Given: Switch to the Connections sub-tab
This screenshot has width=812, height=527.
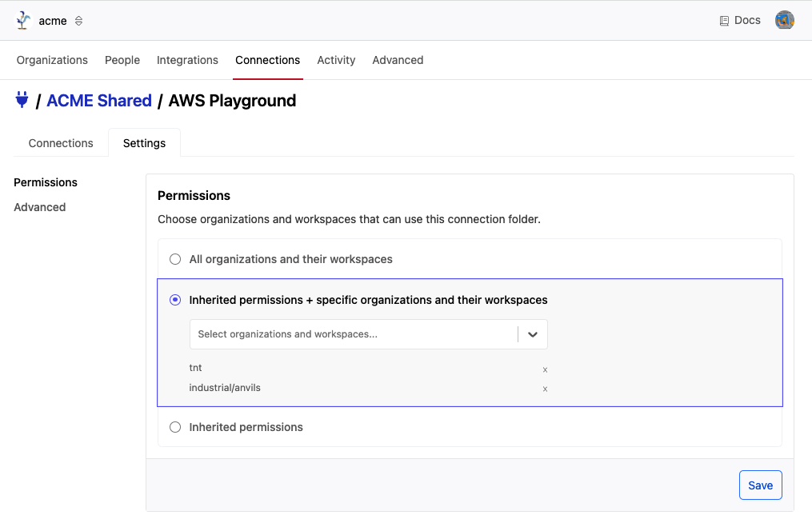Looking at the screenshot, I should [x=61, y=143].
